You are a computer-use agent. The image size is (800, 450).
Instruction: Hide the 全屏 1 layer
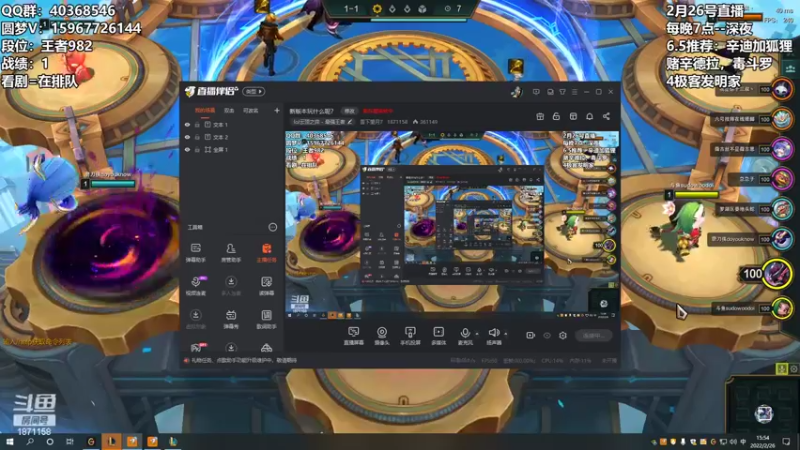tap(187, 149)
